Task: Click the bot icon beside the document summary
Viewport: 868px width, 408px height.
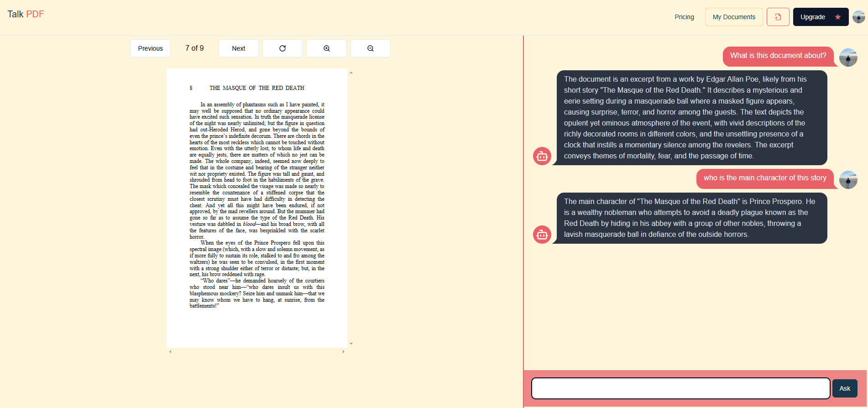Action: pos(542,156)
